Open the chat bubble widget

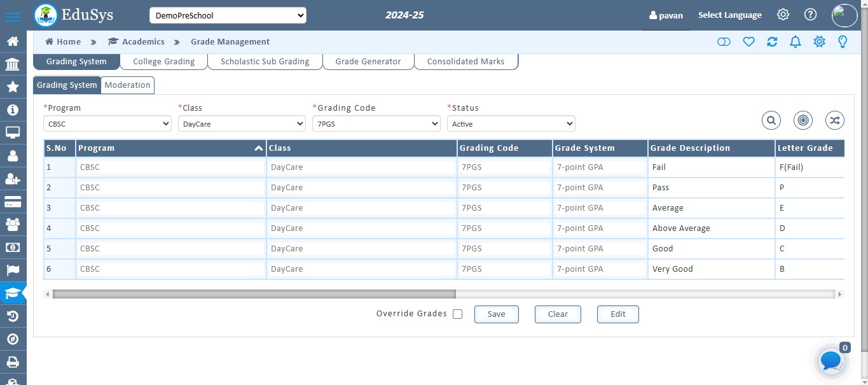pyautogui.click(x=831, y=361)
